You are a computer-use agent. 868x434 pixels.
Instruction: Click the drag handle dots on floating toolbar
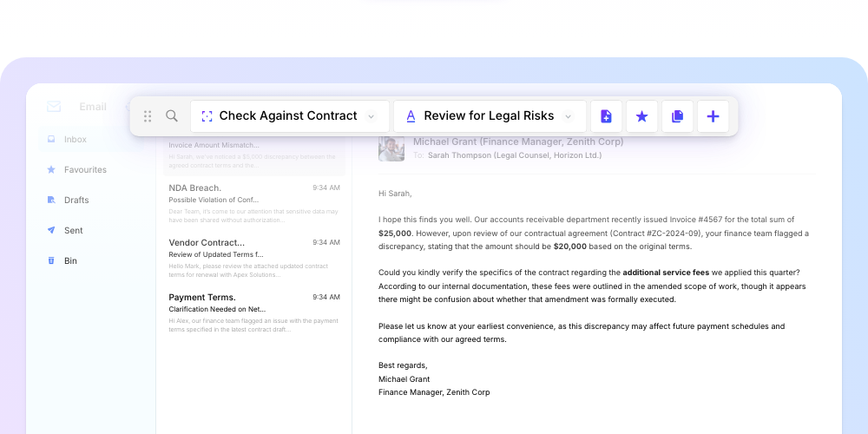(x=148, y=116)
